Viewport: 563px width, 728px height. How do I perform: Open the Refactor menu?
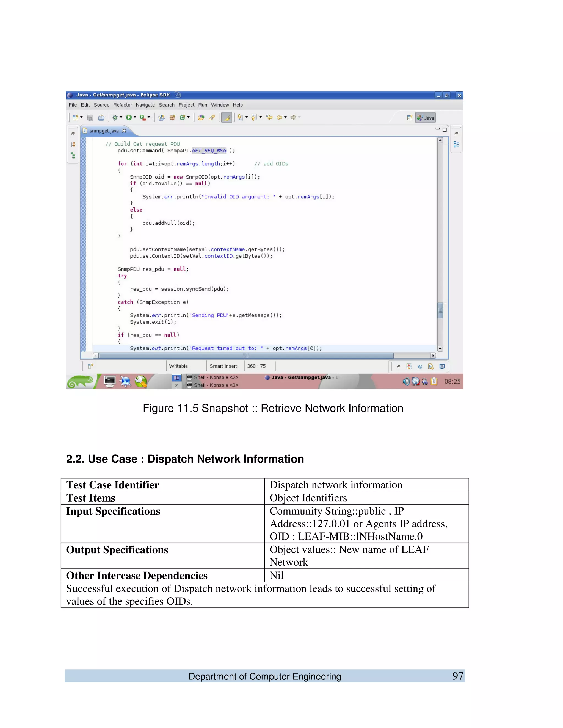coord(122,105)
